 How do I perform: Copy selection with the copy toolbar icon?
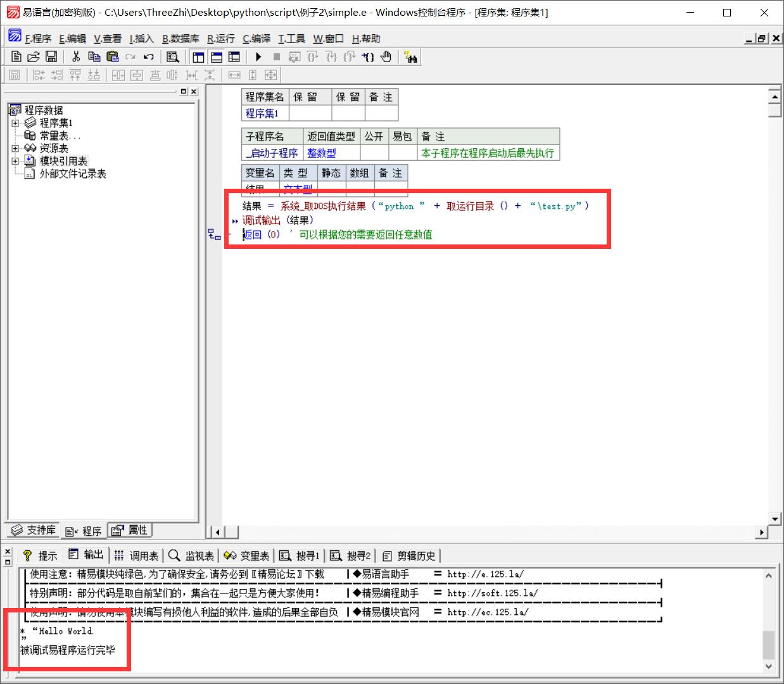pyautogui.click(x=94, y=57)
